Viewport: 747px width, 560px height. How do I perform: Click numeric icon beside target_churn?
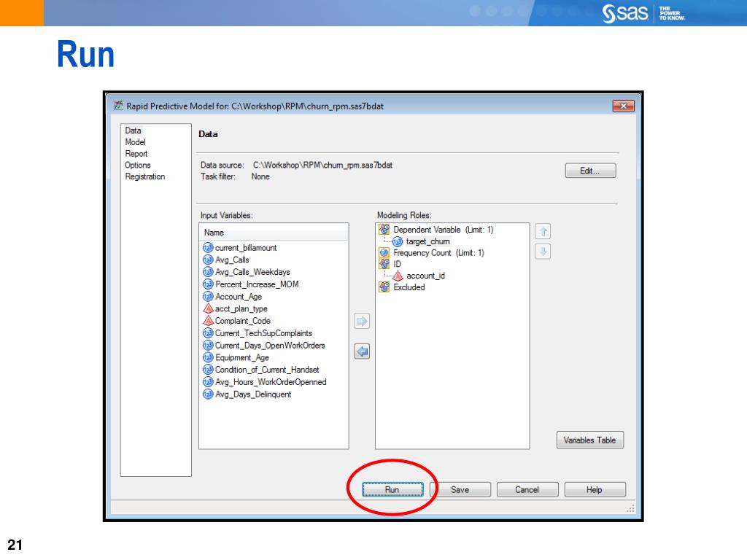click(398, 241)
